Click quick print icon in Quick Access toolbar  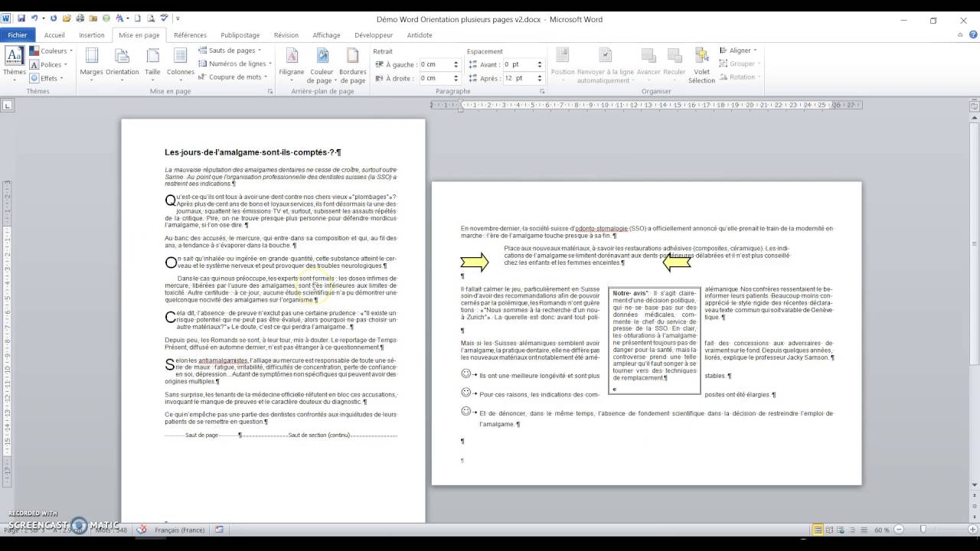pyautogui.click(x=81, y=18)
